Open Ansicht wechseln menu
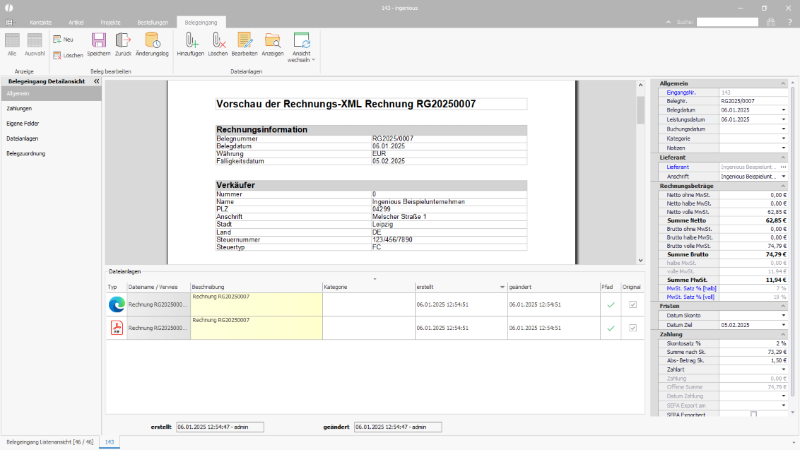Viewport: 800px width, 450px height. (301, 47)
